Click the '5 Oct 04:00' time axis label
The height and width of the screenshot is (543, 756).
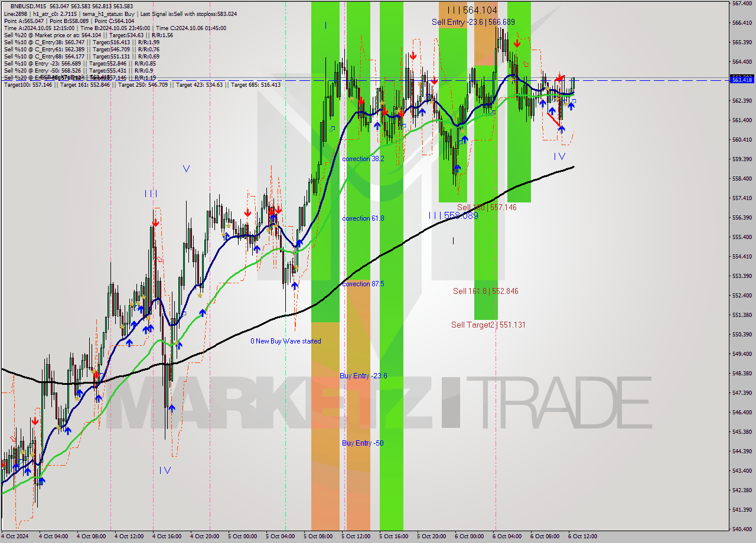coord(281,537)
